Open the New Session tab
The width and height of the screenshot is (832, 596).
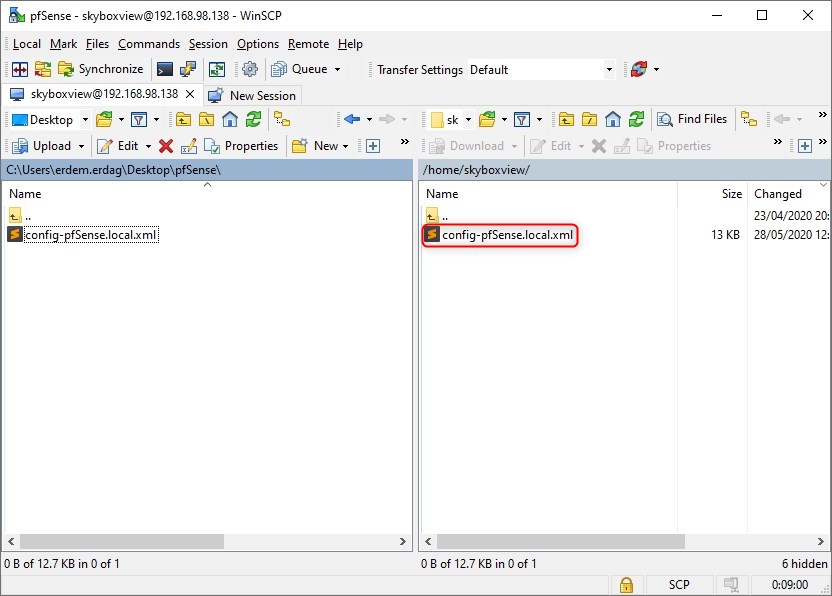tap(253, 96)
